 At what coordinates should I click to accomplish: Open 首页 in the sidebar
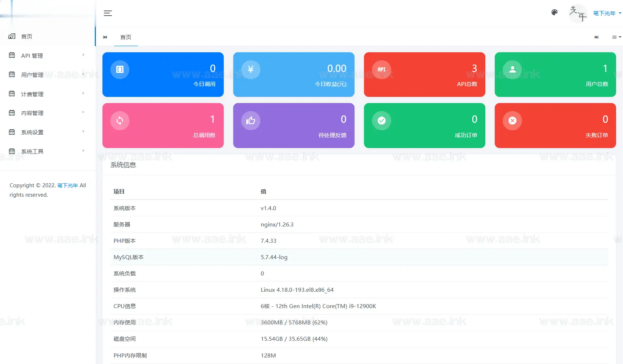pos(48,36)
